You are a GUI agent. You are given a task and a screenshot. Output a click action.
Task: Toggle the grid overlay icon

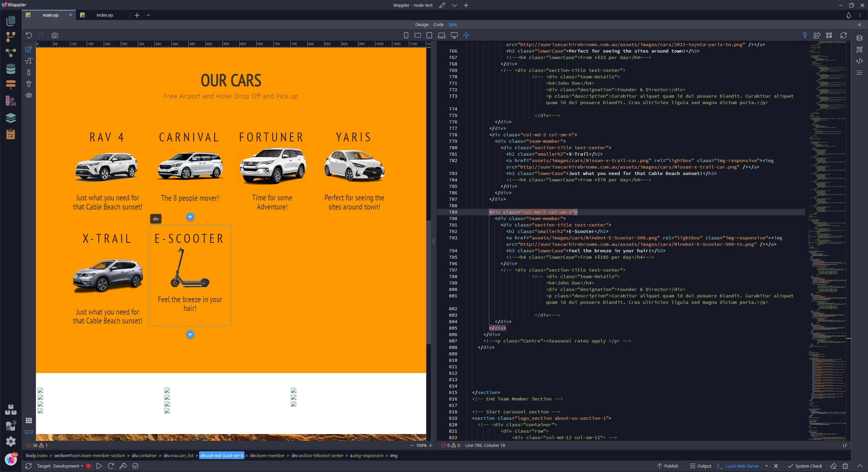(29, 420)
